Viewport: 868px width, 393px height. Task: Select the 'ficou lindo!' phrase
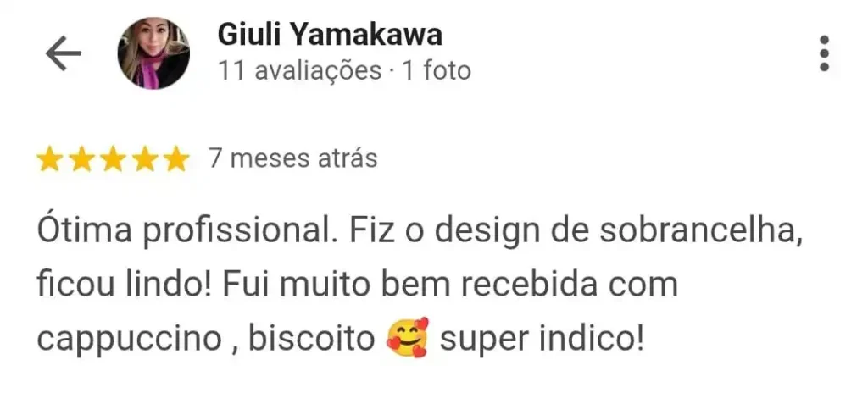tap(124, 285)
